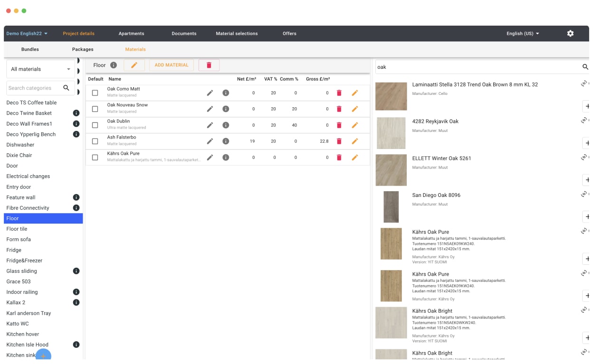Show info for Oak Como Matt
Viewport: 593px width, 364px height.
[x=226, y=93]
